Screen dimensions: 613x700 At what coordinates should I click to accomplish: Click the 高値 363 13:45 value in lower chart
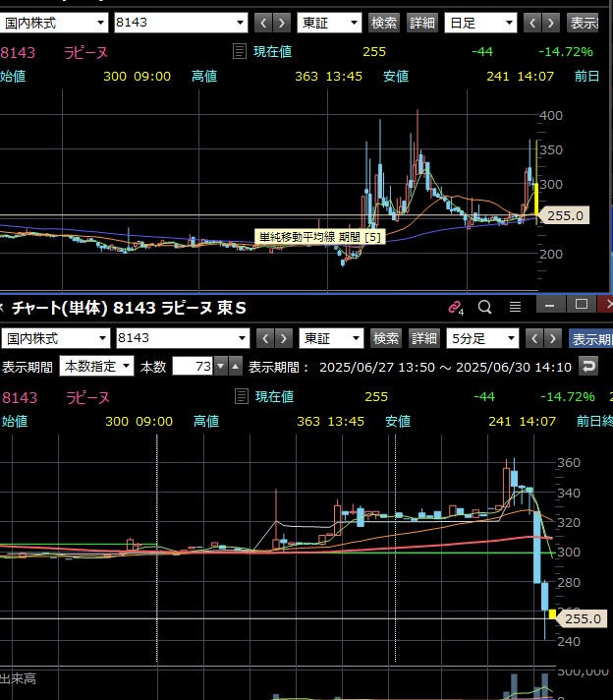pos(331,421)
